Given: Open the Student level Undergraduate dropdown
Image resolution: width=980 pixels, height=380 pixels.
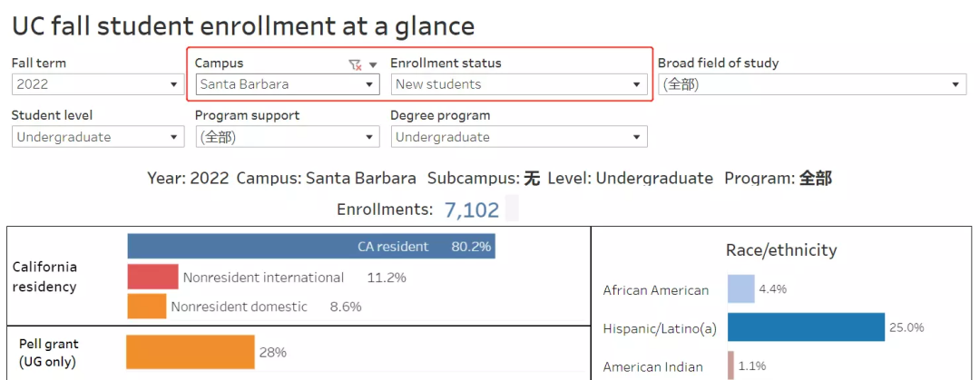Looking at the screenshot, I should [x=98, y=137].
